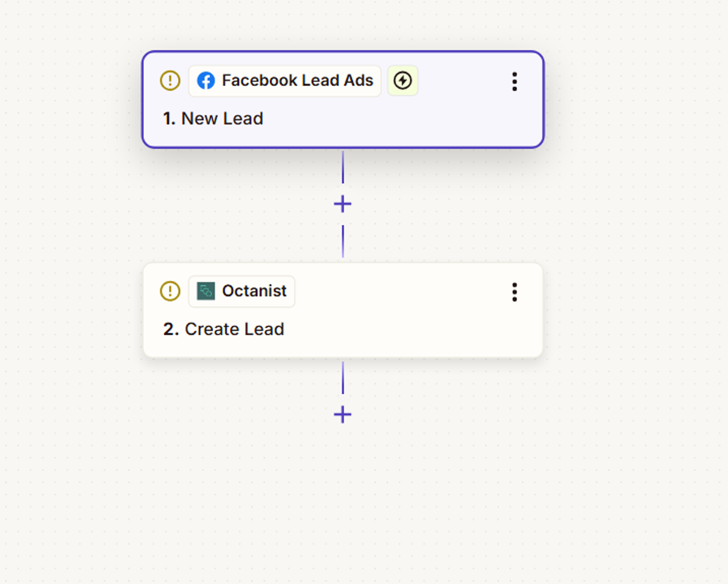Add a step between New Lead and Create Lead

click(x=343, y=204)
